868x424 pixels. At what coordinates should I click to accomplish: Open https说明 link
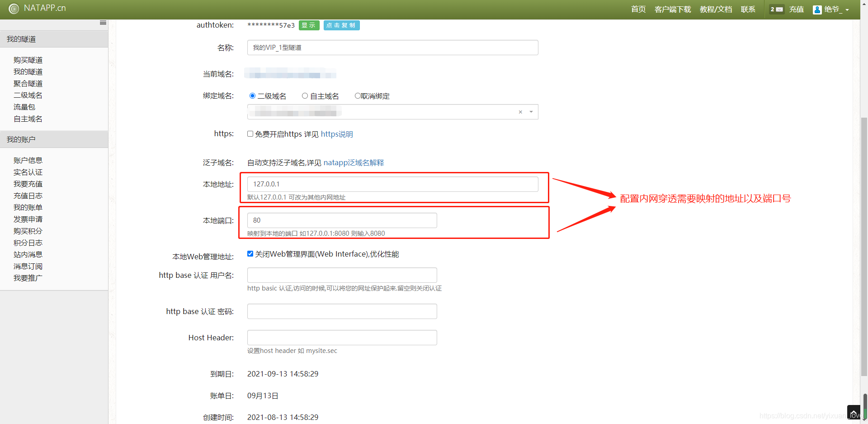(x=337, y=134)
